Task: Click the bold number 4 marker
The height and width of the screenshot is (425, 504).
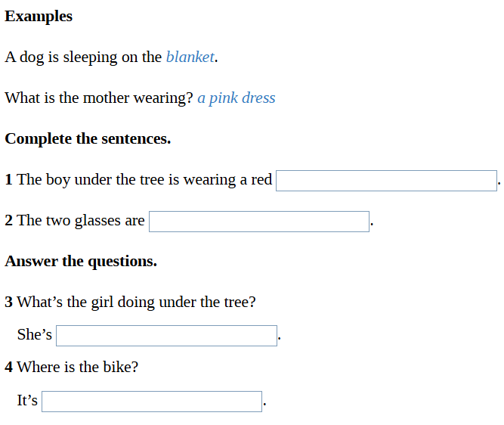Action: (8, 368)
